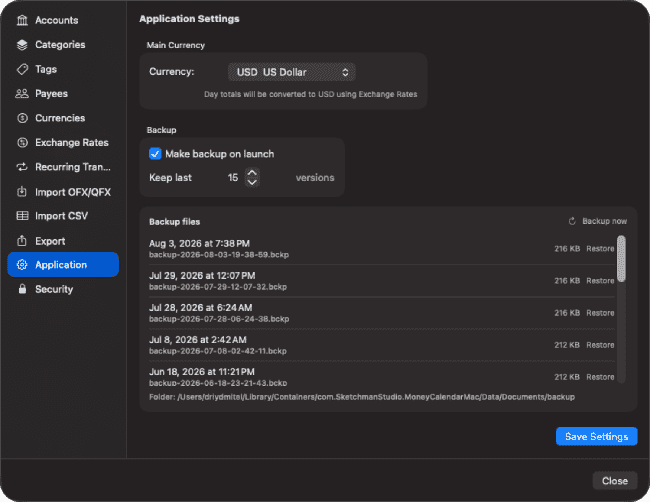The height and width of the screenshot is (502, 650).
Task: Restore the Jul 29, 2026 backup
Action: coord(600,281)
